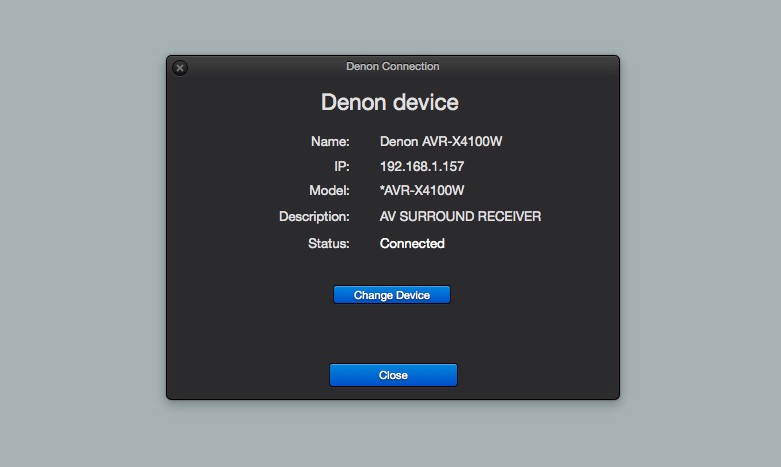This screenshot has height=467, width=781.
Task: Click the Status: field label
Action: 329,243
